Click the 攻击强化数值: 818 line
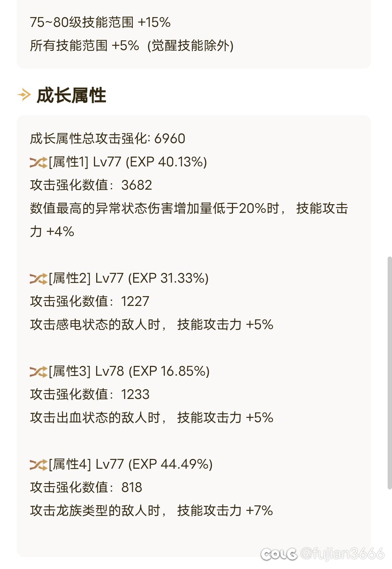392x569 pixels. (x=86, y=487)
